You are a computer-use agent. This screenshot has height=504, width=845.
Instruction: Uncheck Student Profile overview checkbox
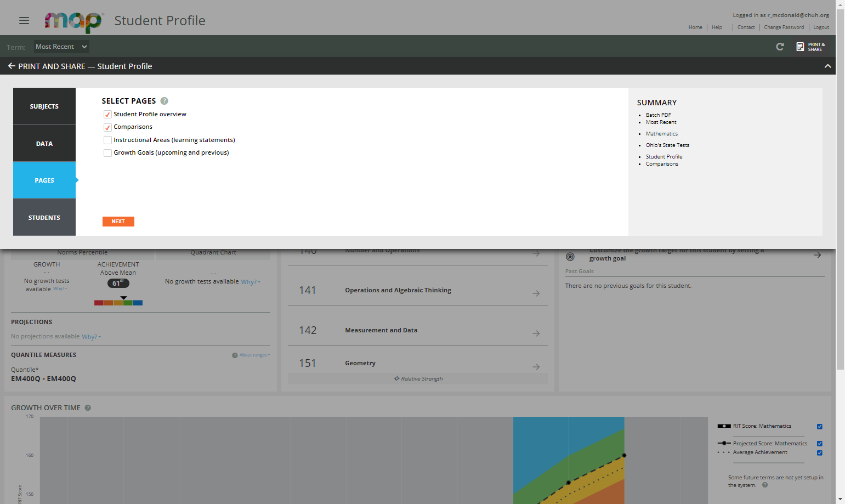click(x=107, y=114)
